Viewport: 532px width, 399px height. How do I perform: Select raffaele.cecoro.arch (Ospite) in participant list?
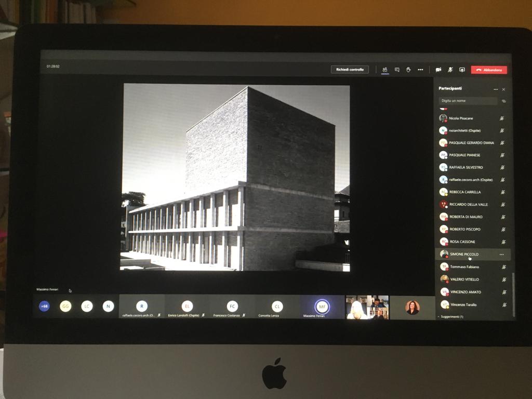(473, 179)
